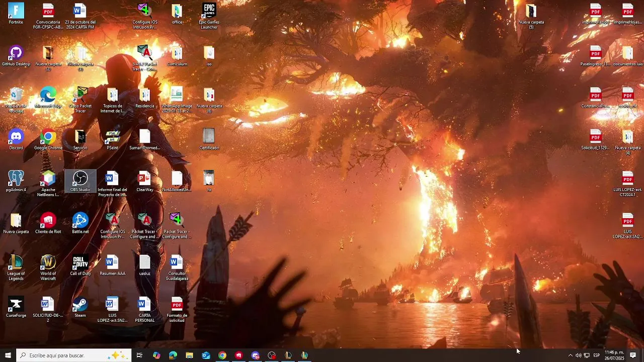Select the 'Nueva carpeta (5)' folder
The height and width of the screenshot is (362, 644).
pos(531,16)
